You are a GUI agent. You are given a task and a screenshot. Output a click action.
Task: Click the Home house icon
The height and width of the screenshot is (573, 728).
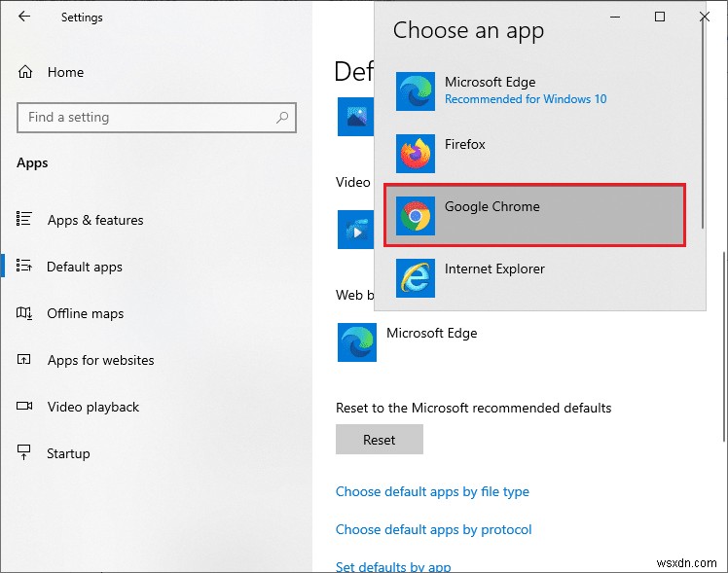25,71
